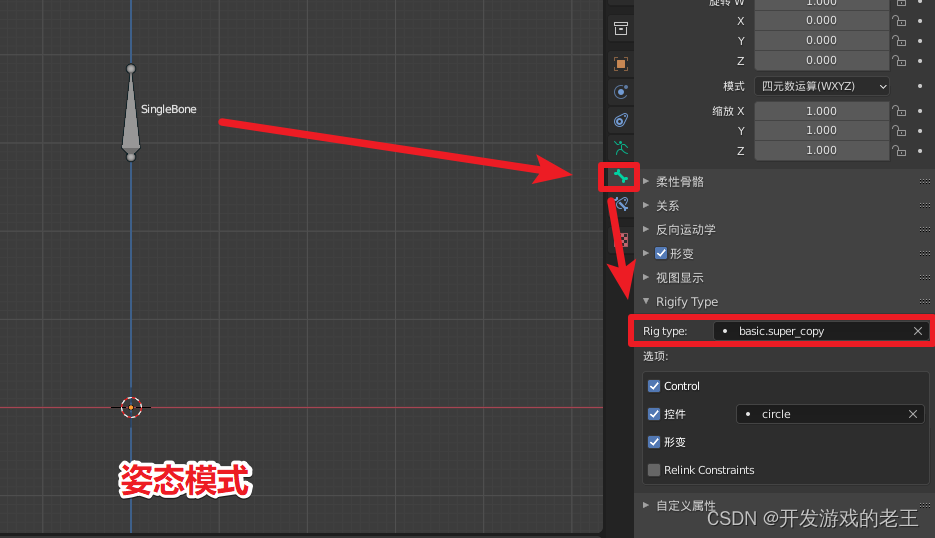Expand the 形变 panel arrow
This screenshot has width=935, height=538.
[646, 253]
